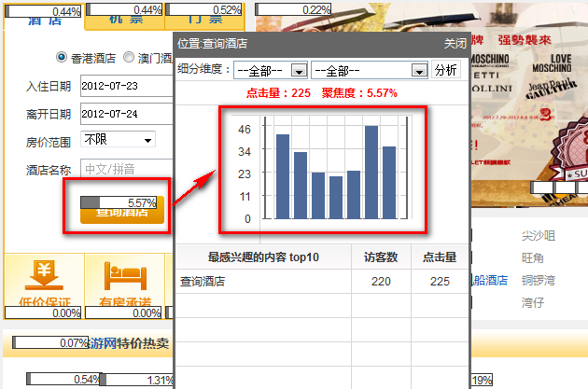Click the tallest bar in chart
This screenshot has height=389, width=588.
[x=371, y=173]
